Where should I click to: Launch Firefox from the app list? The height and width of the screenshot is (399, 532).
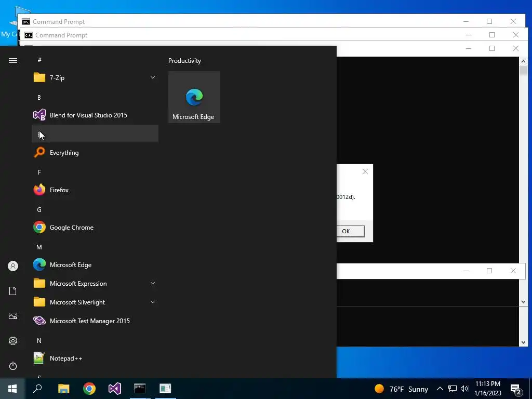tap(95, 190)
